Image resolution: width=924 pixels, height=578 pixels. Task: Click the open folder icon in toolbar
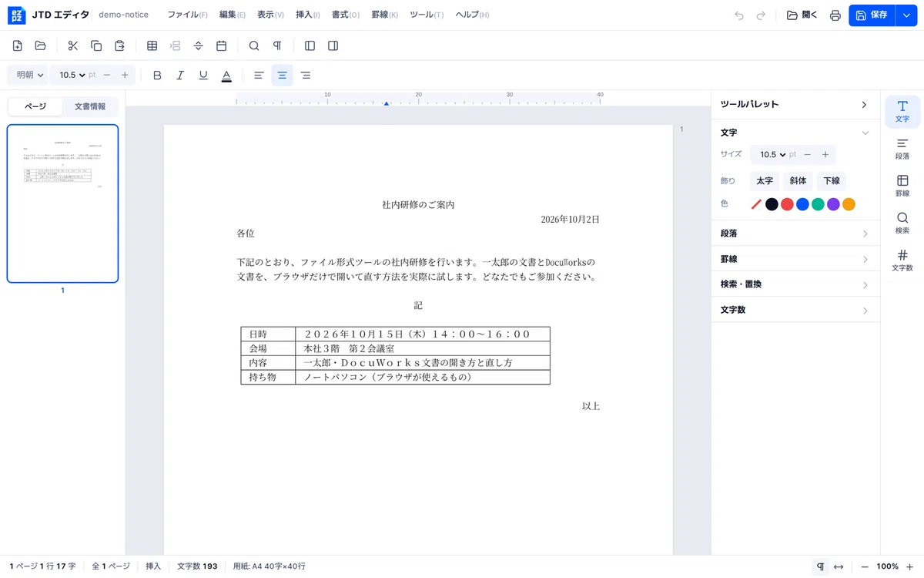pyautogui.click(x=41, y=46)
